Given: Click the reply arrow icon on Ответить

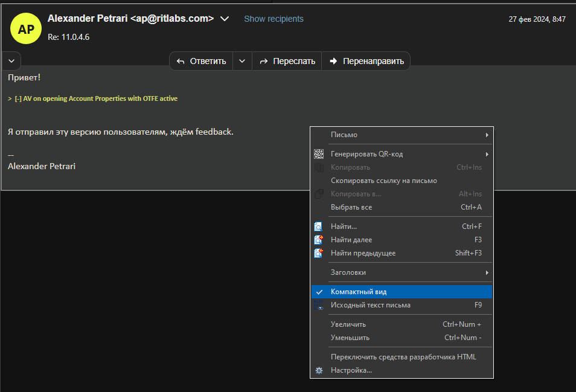Looking at the screenshot, I should click(181, 61).
